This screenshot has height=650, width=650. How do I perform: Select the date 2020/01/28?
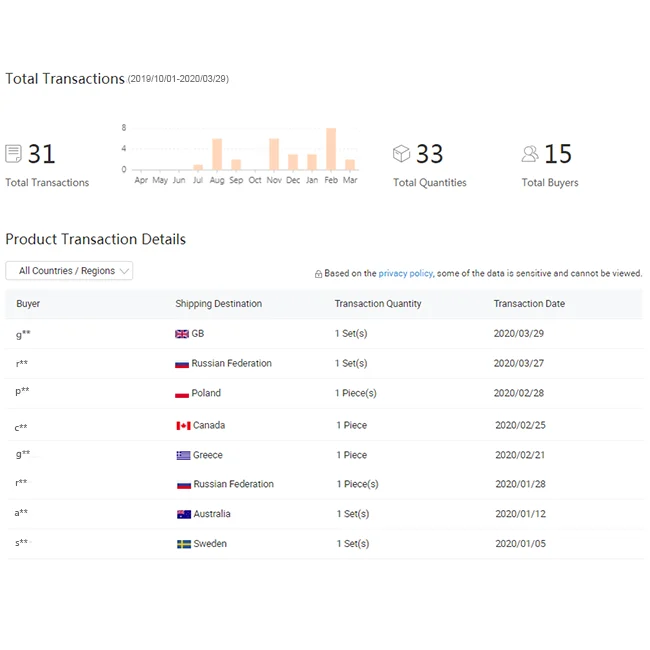(520, 484)
